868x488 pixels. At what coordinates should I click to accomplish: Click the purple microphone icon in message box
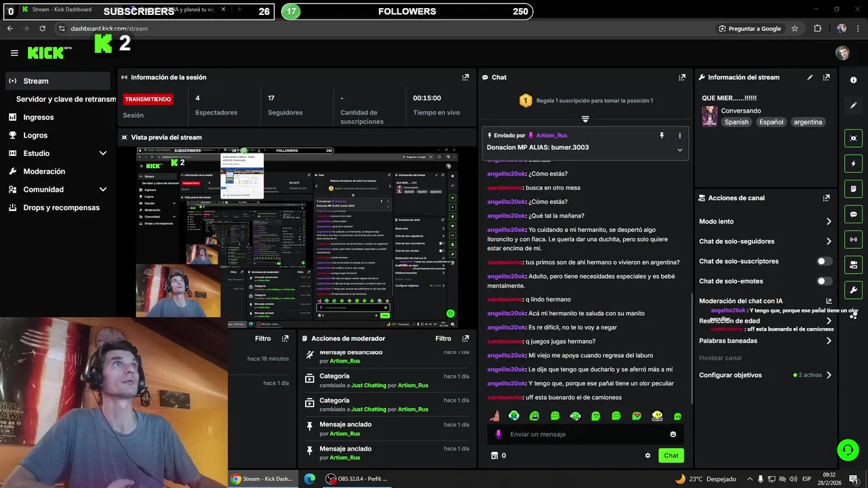498,434
